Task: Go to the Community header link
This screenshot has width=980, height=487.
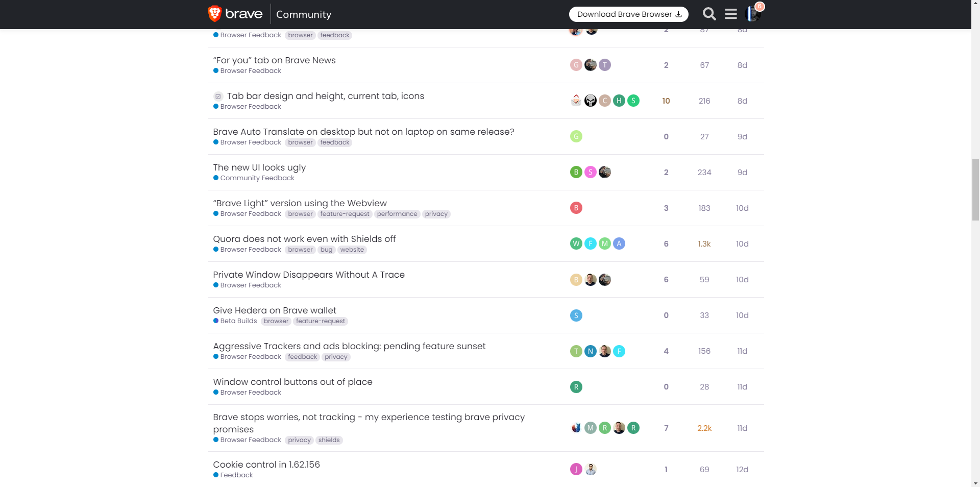Action: click(304, 14)
